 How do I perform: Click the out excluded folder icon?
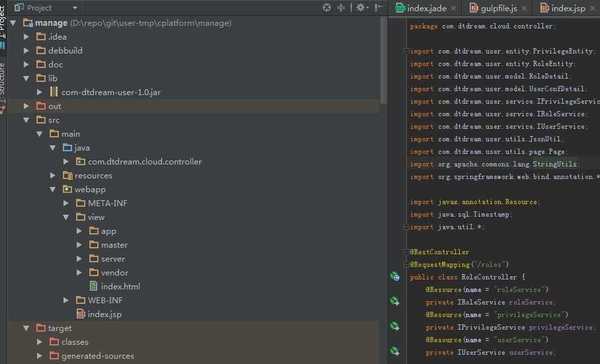[41, 106]
